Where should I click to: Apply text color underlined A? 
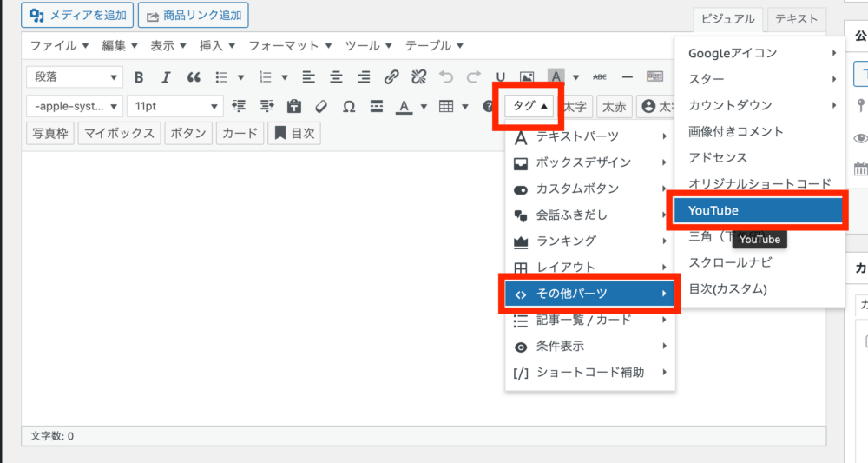pyautogui.click(x=404, y=106)
